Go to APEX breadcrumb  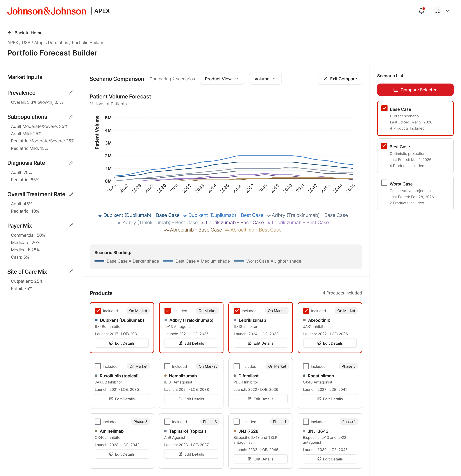point(13,43)
